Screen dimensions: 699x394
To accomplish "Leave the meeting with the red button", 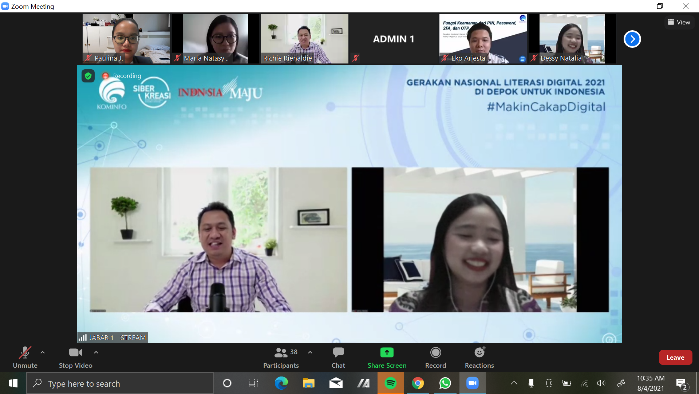I will click(x=675, y=357).
